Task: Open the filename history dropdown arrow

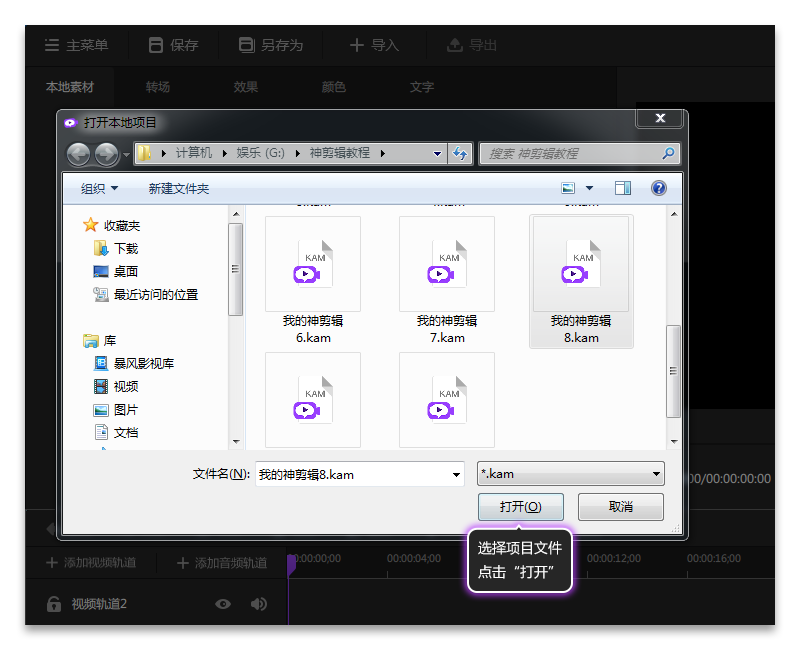Action: coord(456,475)
